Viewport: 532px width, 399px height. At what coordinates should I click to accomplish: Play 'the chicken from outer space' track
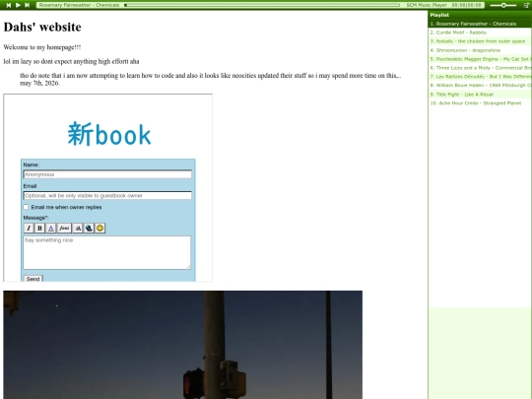point(480,41)
